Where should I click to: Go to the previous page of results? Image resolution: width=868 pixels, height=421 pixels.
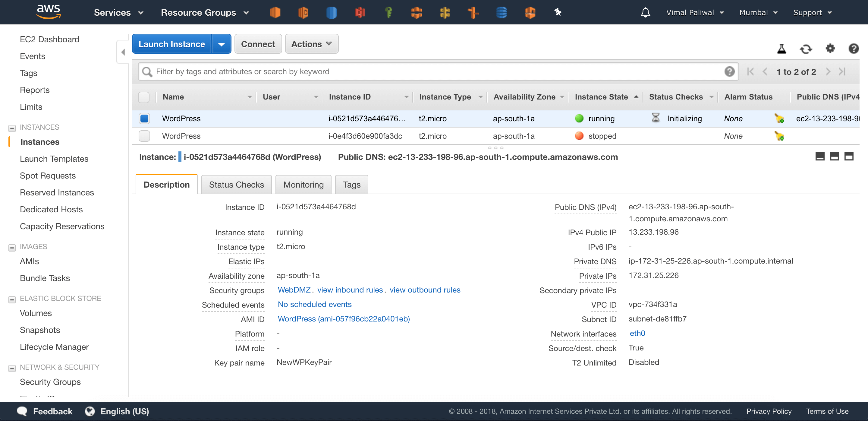click(765, 71)
